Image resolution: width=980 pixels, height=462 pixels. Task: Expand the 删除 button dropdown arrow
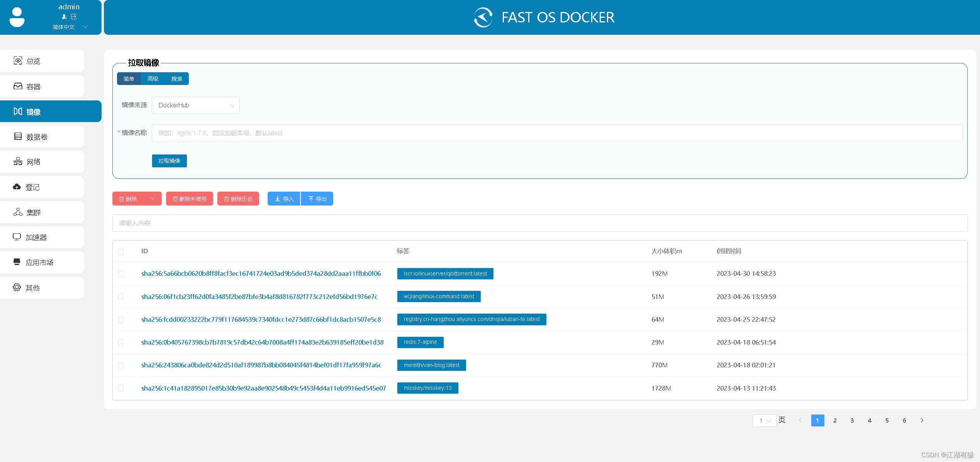click(x=153, y=199)
